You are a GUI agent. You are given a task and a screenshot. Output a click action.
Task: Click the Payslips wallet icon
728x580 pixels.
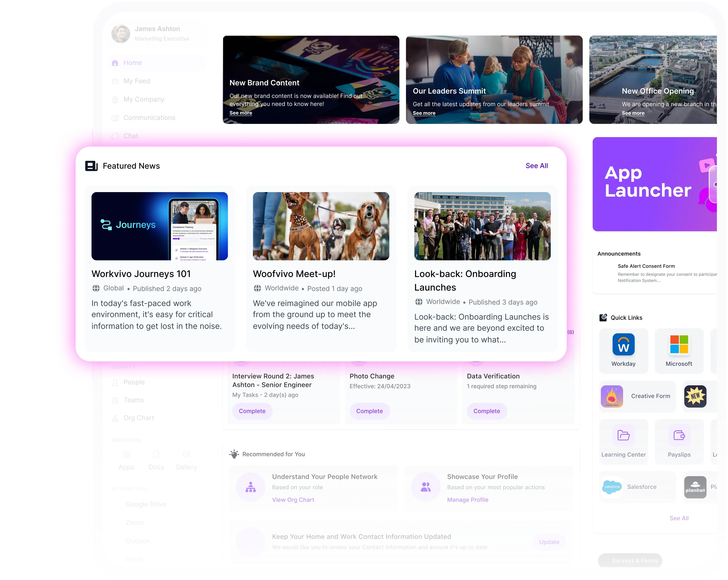click(x=679, y=435)
